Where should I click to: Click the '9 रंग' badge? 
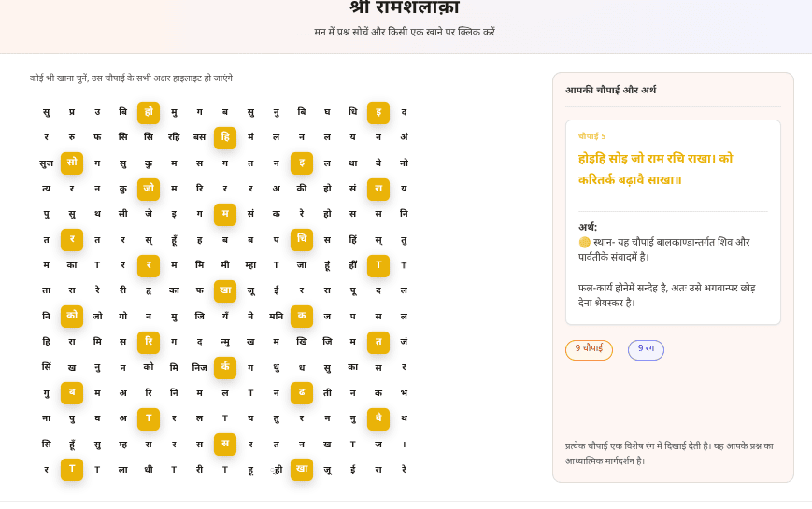646,349
